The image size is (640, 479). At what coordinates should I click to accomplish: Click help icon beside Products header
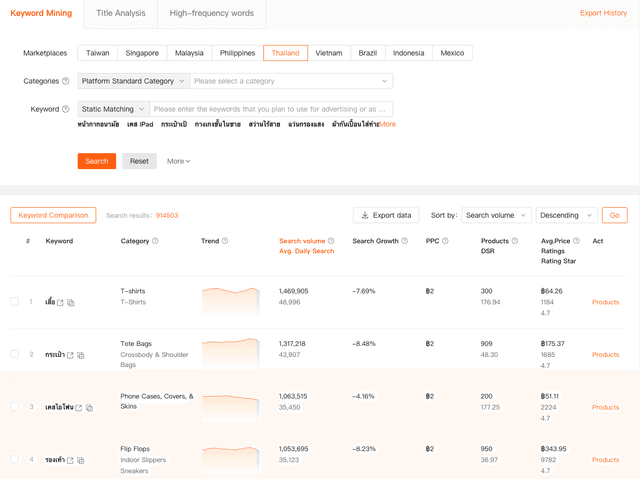tap(515, 241)
